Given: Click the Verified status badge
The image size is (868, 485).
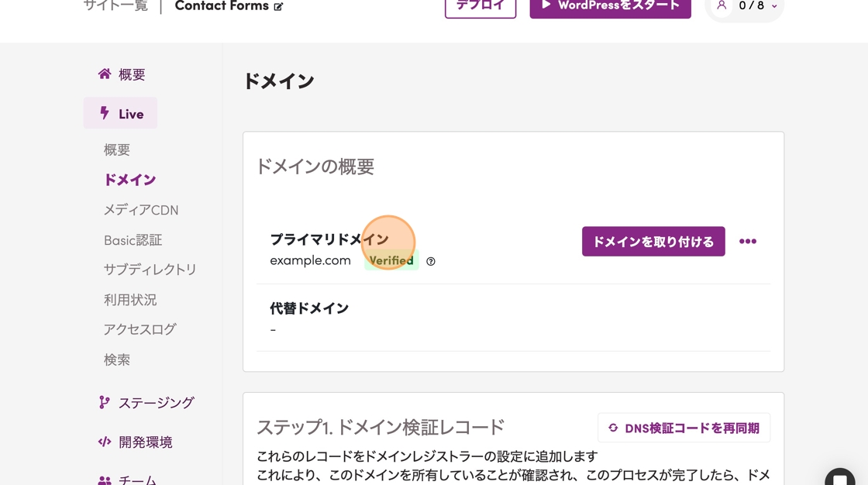Looking at the screenshot, I should pyautogui.click(x=391, y=261).
